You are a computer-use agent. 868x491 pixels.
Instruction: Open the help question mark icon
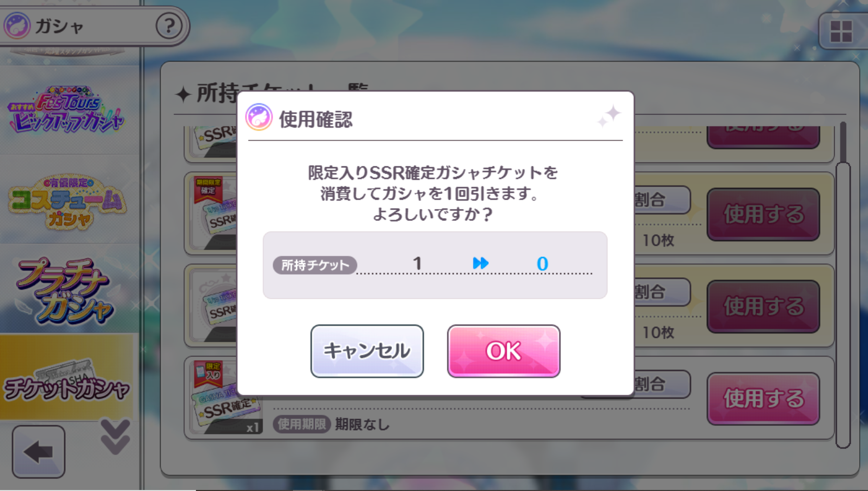[169, 26]
